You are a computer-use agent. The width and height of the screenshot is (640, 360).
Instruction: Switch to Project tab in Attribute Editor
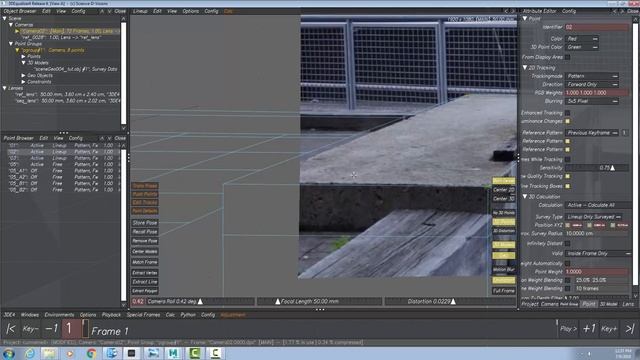[x=530, y=304]
